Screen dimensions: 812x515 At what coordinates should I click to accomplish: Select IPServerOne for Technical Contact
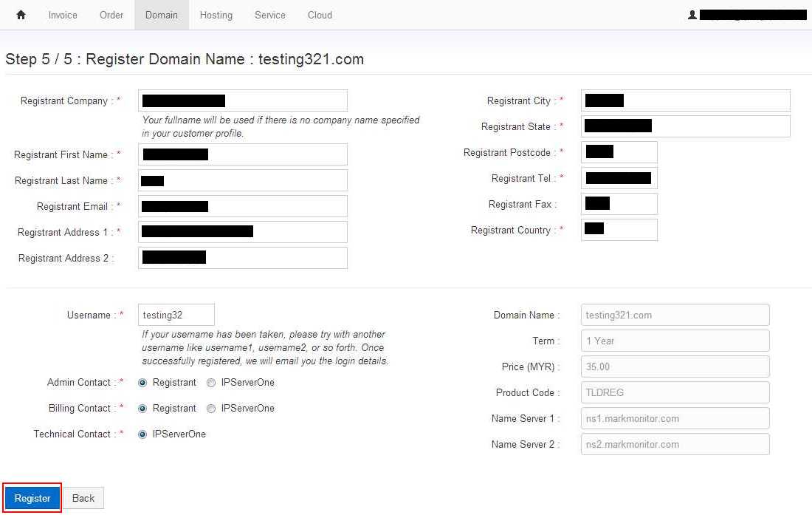pyautogui.click(x=142, y=434)
